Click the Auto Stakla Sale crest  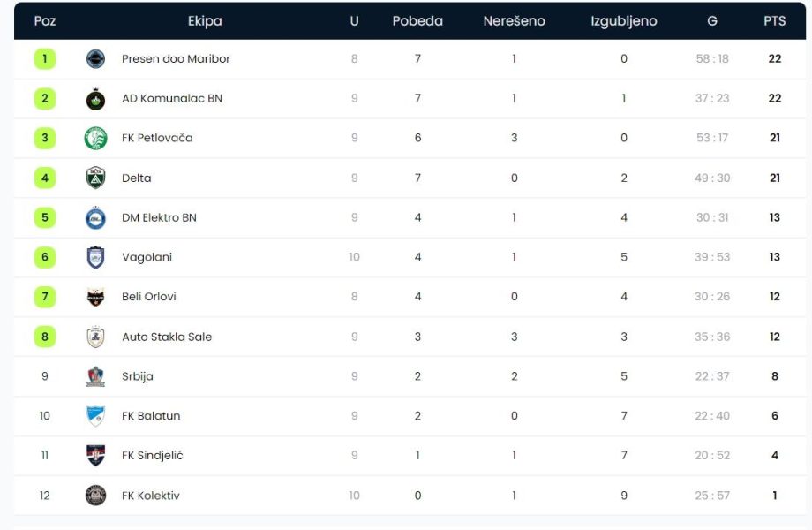pos(95,337)
